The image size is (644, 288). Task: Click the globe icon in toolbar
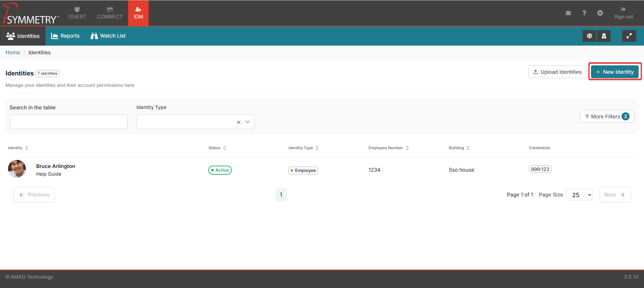589,36
